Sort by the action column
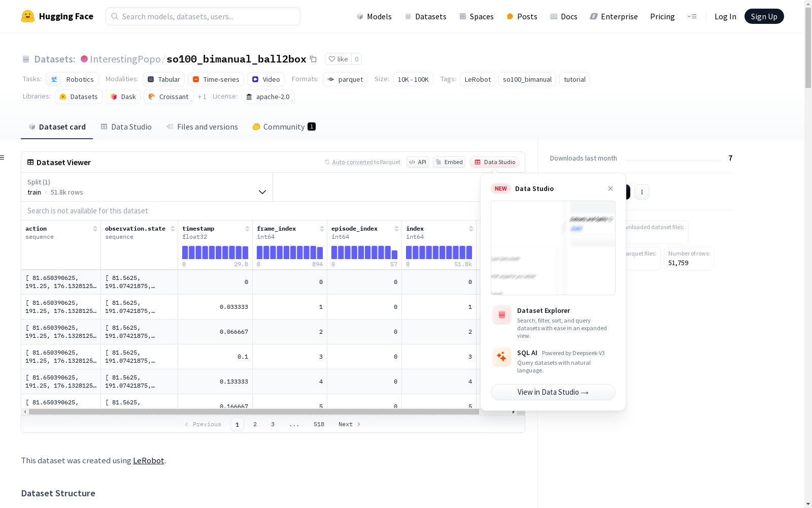This screenshot has width=812, height=508. tap(95, 229)
